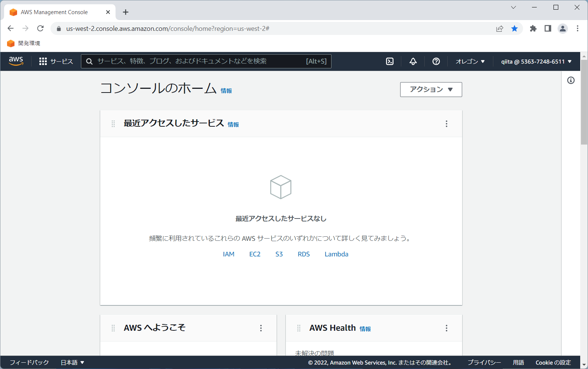The image size is (588, 369).
Task: Open the EC2 service link
Action: click(x=255, y=254)
